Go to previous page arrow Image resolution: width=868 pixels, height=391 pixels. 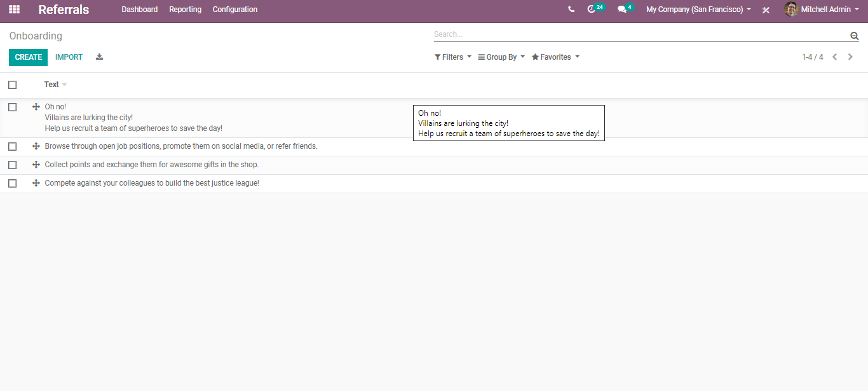[835, 57]
